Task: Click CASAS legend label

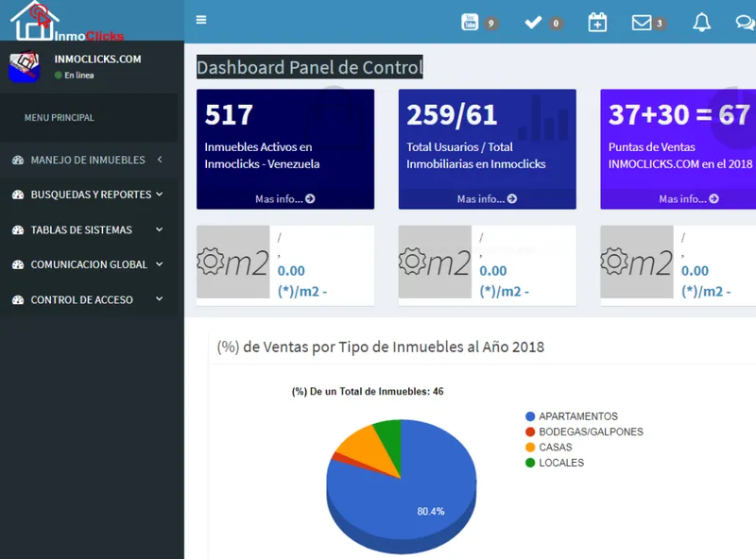Action: click(556, 448)
